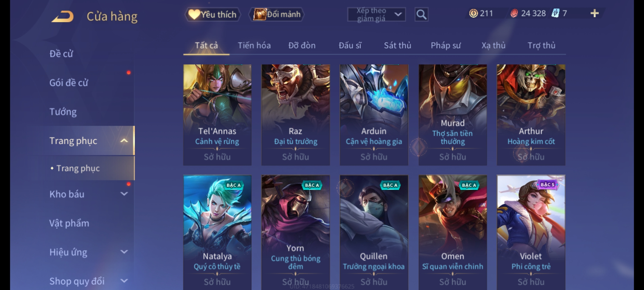Collapse the Trang phục sidebar section
Viewport: 644px width, 290px height.
tap(124, 141)
